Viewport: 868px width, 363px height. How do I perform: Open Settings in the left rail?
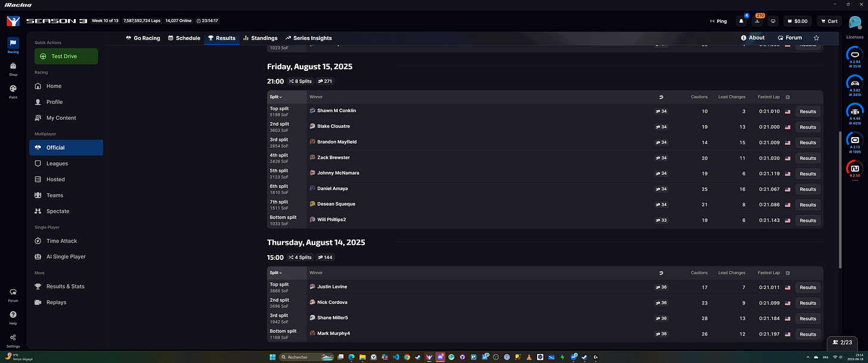(x=13, y=340)
